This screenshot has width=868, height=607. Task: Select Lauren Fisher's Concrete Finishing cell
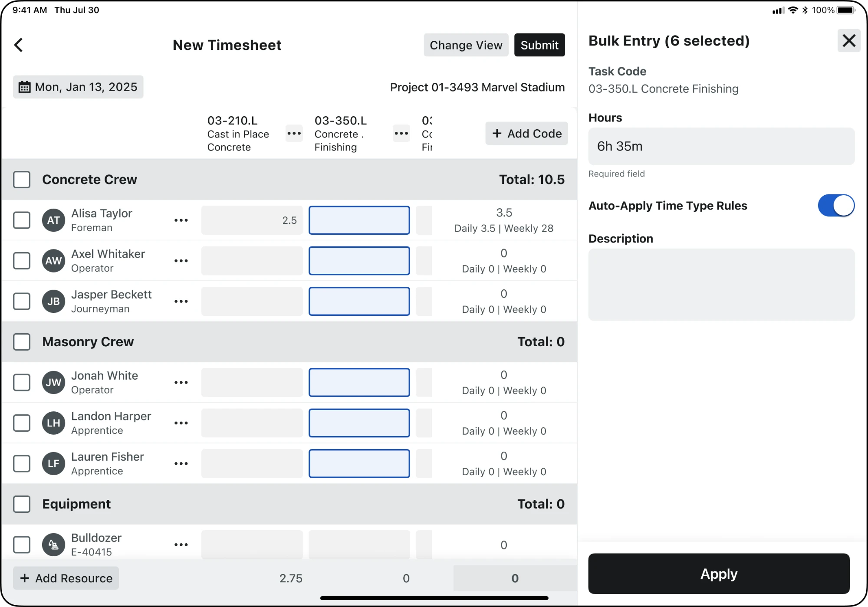tap(359, 463)
